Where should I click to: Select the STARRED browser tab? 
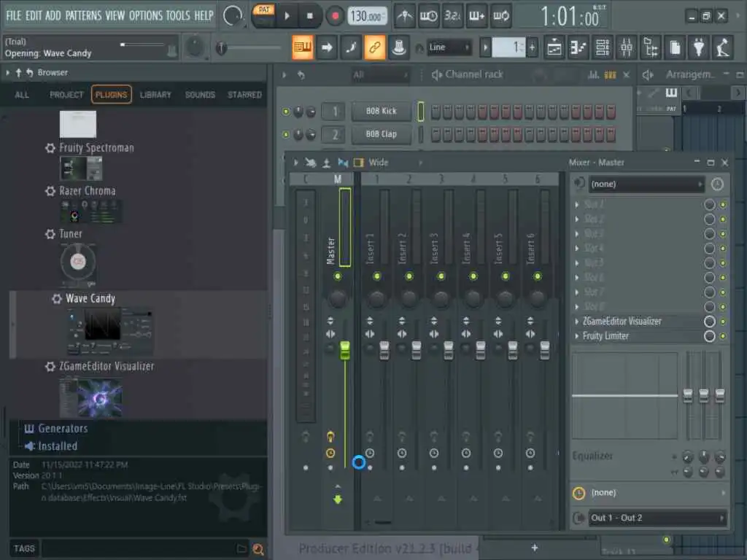(244, 95)
